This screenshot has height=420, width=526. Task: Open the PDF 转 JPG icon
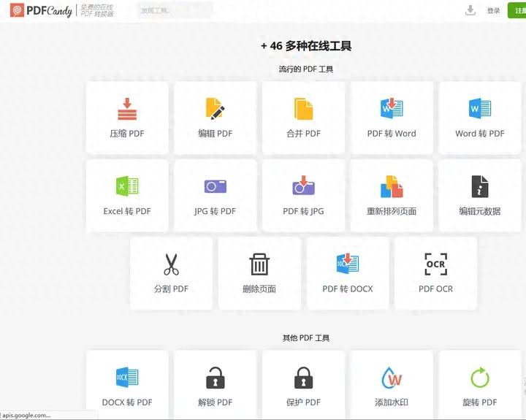click(303, 186)
